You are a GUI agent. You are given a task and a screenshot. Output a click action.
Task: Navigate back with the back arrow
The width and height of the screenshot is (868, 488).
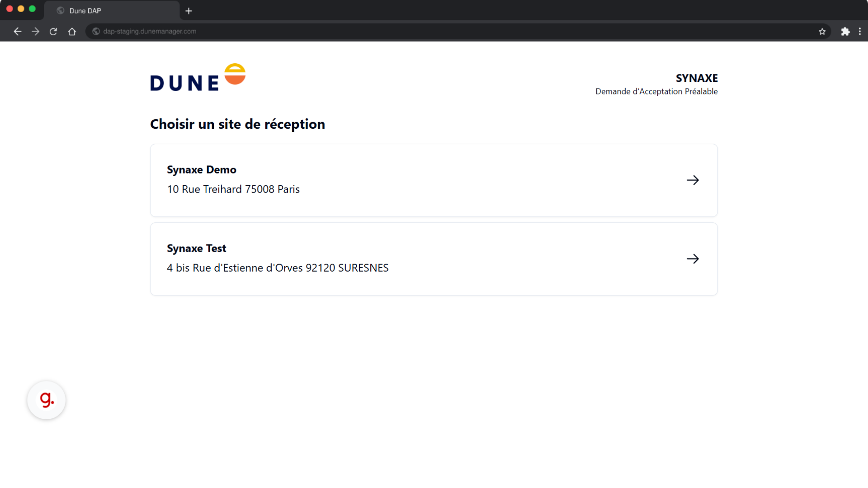pyautogui.click(x=17, y=32)
